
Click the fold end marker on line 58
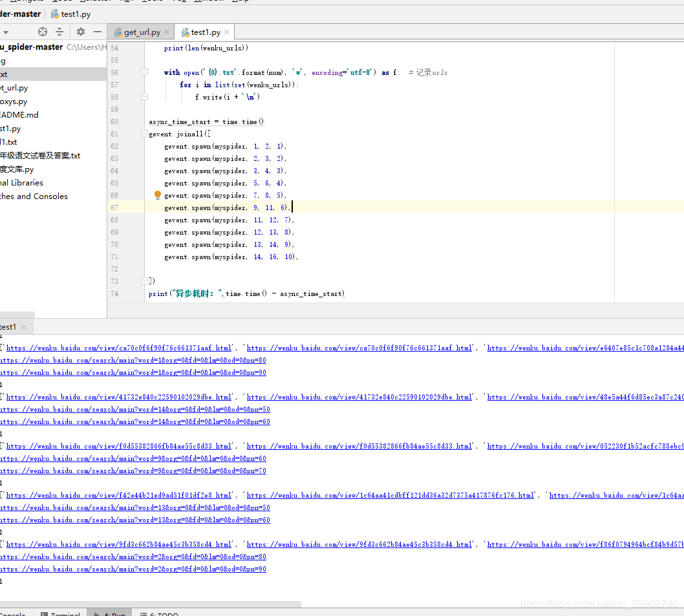click(x=145, y=97)
